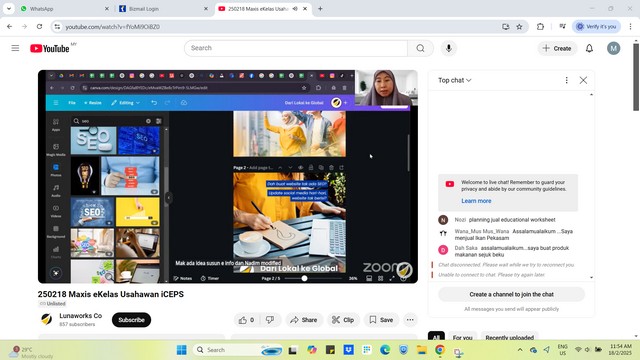Viewport: 640px width, 360px height.
Task: Click the video player to pause
Action: (x=228, y=176)
